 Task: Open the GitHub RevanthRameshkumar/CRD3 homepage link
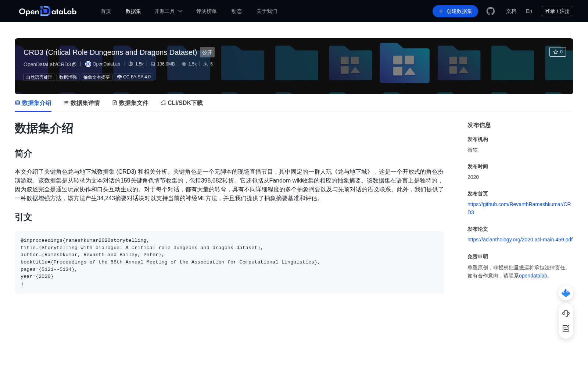[519, 208]
